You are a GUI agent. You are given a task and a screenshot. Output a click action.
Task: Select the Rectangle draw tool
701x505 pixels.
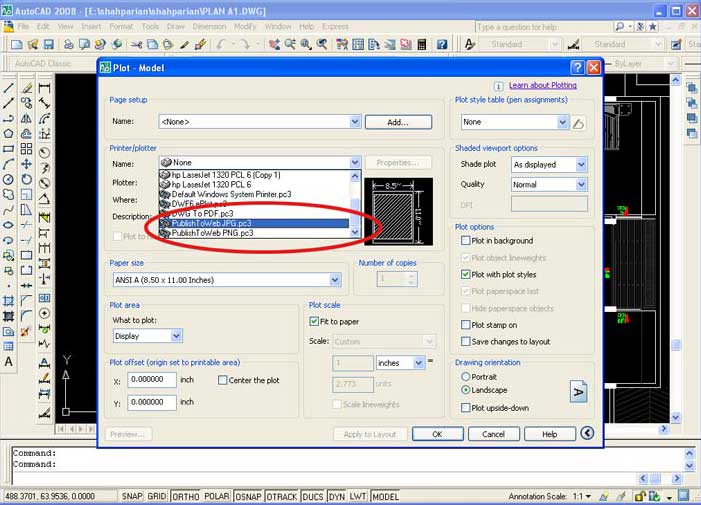(x=8, y=149)
